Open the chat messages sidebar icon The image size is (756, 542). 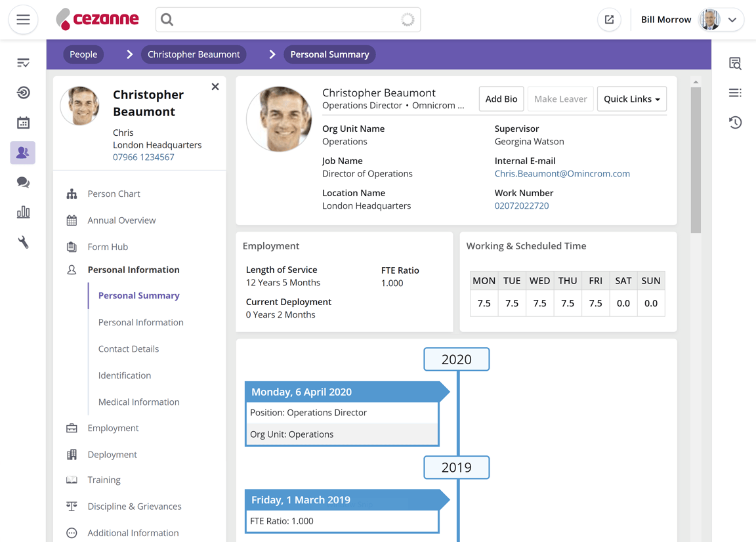(23, 182)
